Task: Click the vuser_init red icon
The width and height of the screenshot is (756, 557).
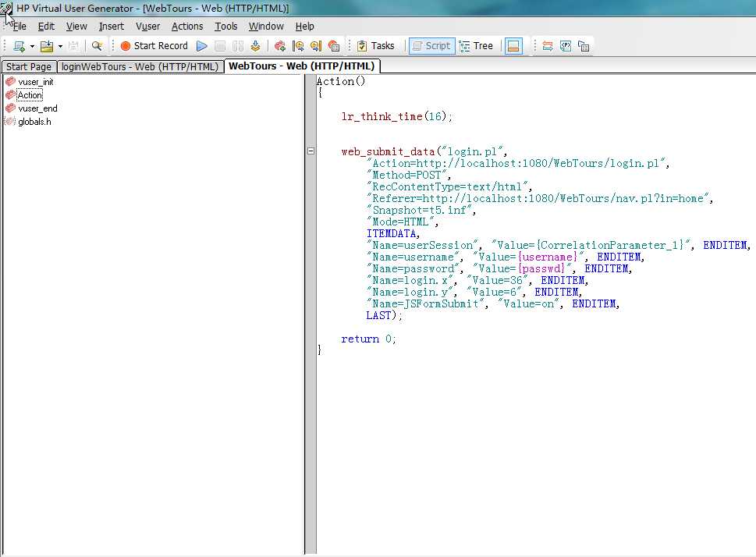Action: [10, 81]
